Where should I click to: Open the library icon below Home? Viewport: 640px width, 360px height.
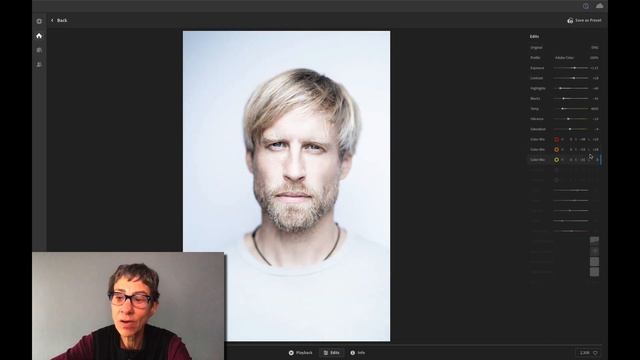tap(39, 50)
